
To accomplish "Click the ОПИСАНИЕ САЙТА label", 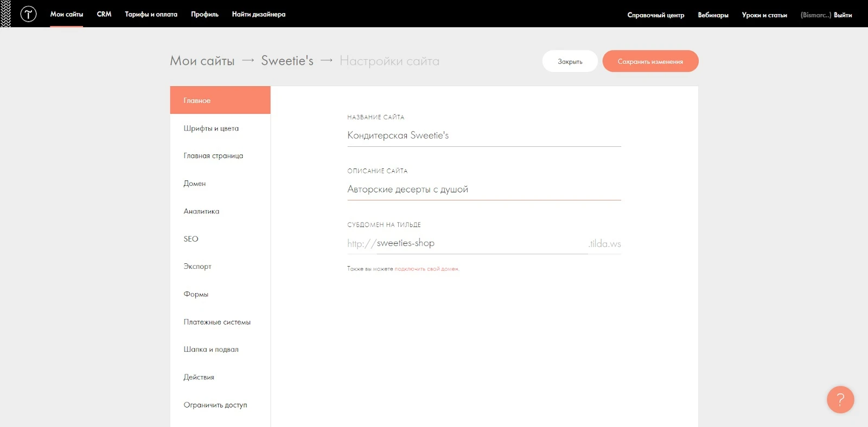I will (378, 171).
